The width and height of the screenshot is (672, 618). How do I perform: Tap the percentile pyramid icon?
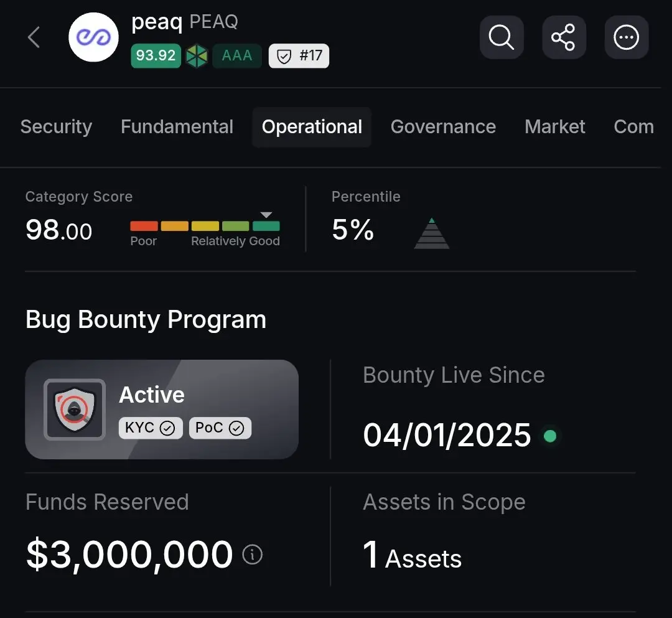(x=432, y=233)
